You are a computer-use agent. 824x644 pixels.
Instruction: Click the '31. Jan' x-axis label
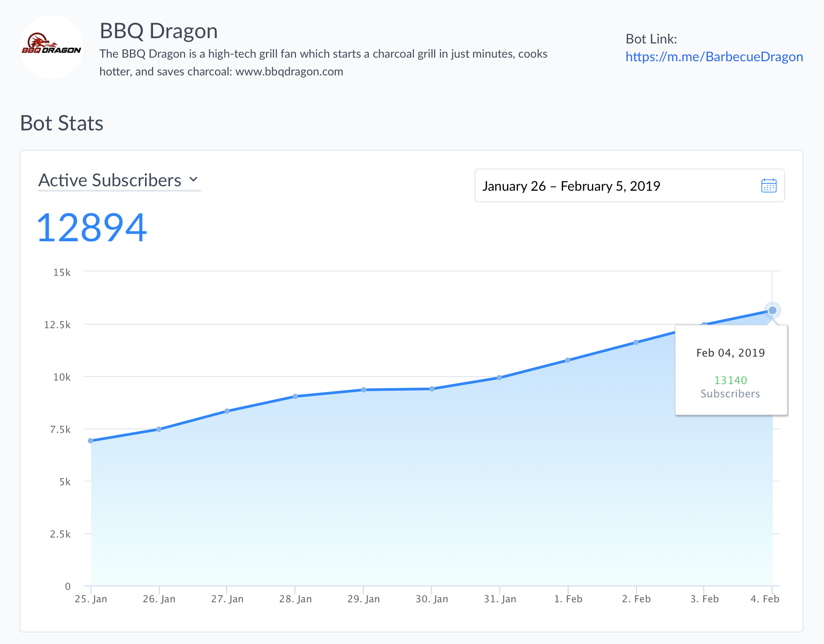pyautogui.click(x=500, y=599)
